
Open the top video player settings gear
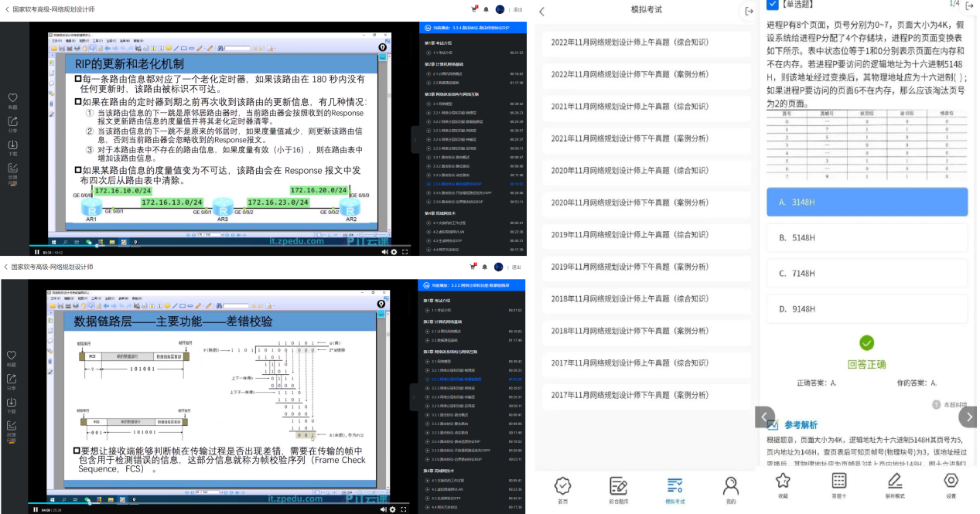(394, 251)
